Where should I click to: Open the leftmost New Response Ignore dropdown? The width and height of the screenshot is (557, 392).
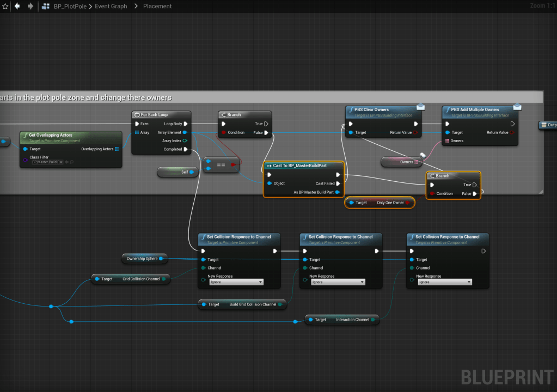(x=236, y=282)
